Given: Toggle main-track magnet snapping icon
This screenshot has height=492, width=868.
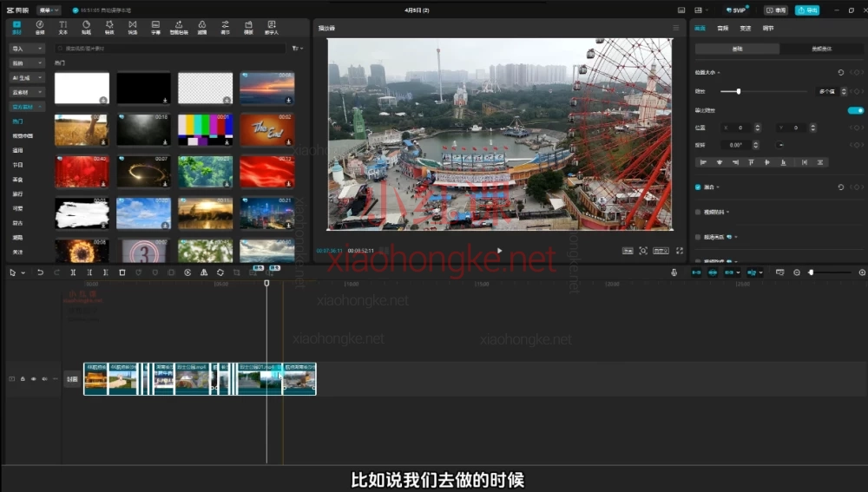Looking at the screenshot, I should coord(696,272).
